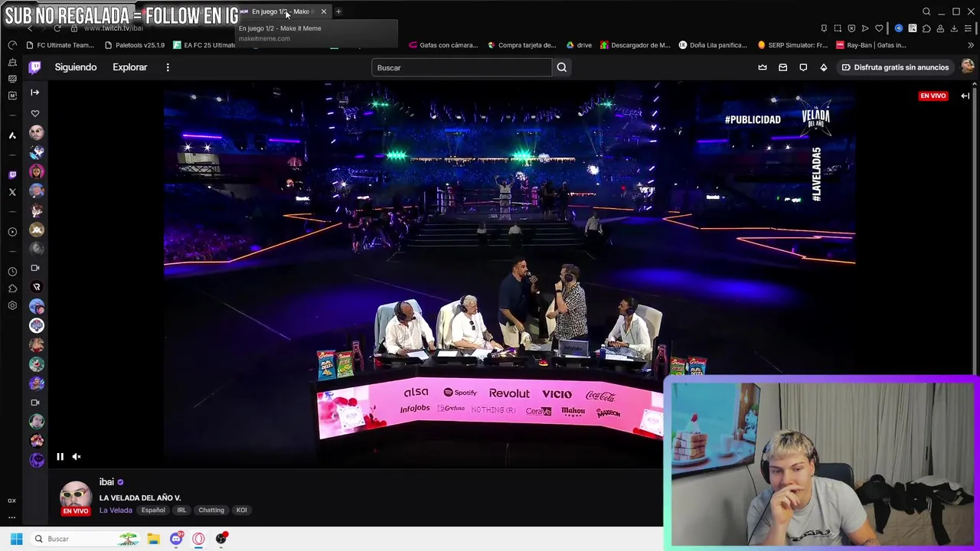Unmute the stream volume
Image resolution: width=980 pixels, height=551 pixels.
[x=77, y=457]
